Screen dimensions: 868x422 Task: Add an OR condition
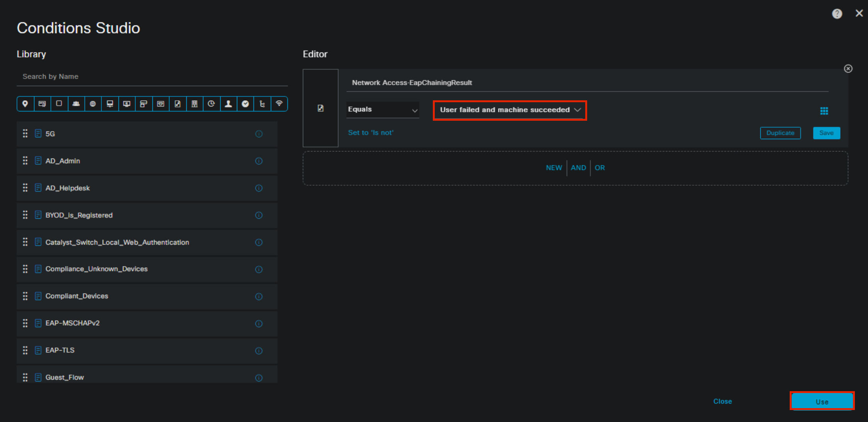(599, 168)
